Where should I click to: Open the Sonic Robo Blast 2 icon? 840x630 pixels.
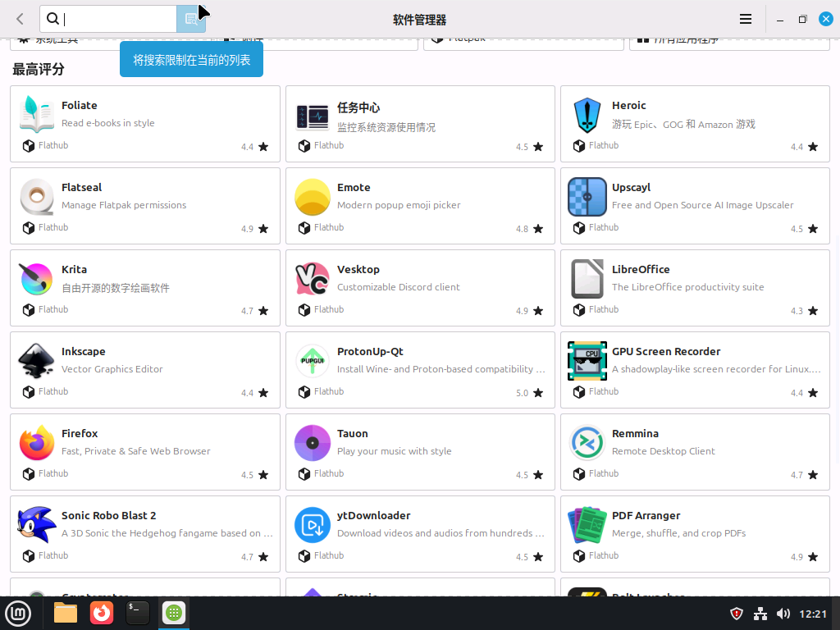(x=36, y=524)
